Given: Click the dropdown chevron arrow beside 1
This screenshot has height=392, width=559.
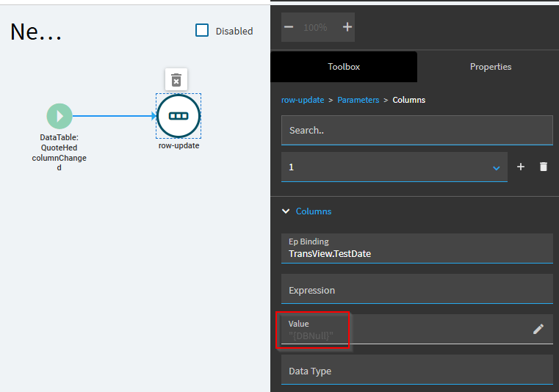Looking at the screenshot, I should pos(497,168).
